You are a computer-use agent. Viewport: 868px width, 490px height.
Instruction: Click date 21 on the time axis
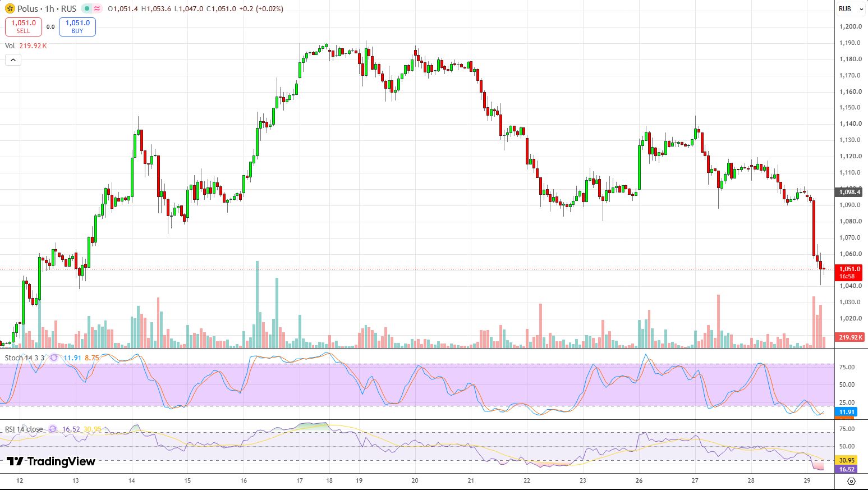[x=471, y=480]
